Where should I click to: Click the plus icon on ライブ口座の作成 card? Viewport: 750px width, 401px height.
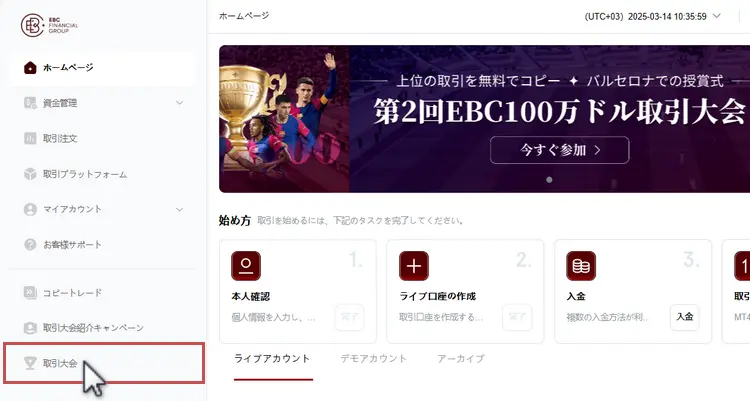tap(414, 266)
